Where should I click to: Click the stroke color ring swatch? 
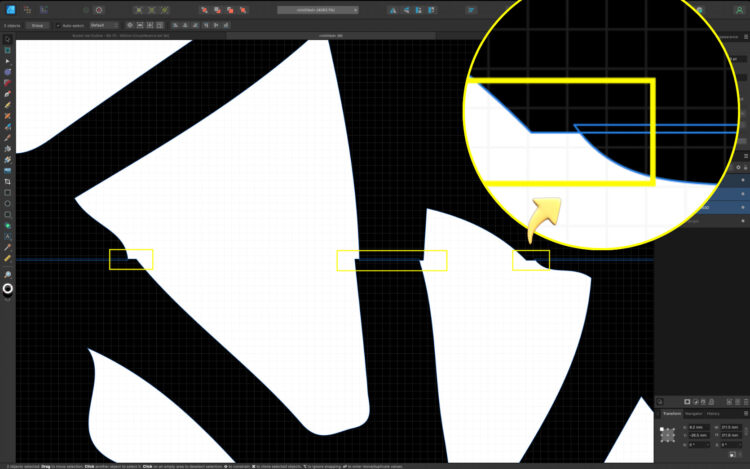click(9, 289)
